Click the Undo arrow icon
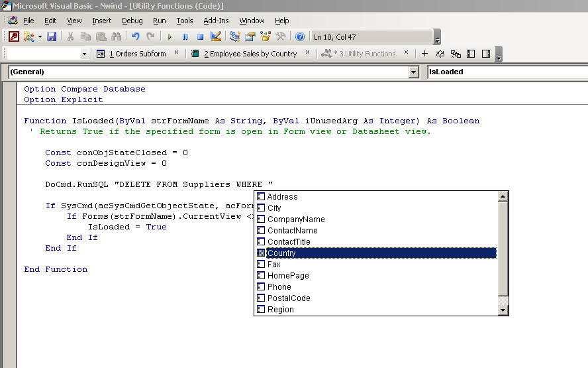588x368 pixels. pyautogui.click(x=136, y=36)
